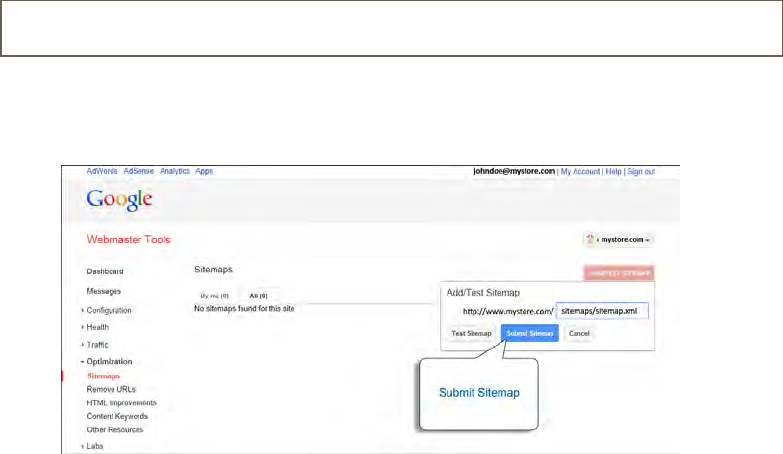Click the Test Sitemap button
Image resolution: width=783 pixels, height=454 pixels.
click(x=471, y=333)
